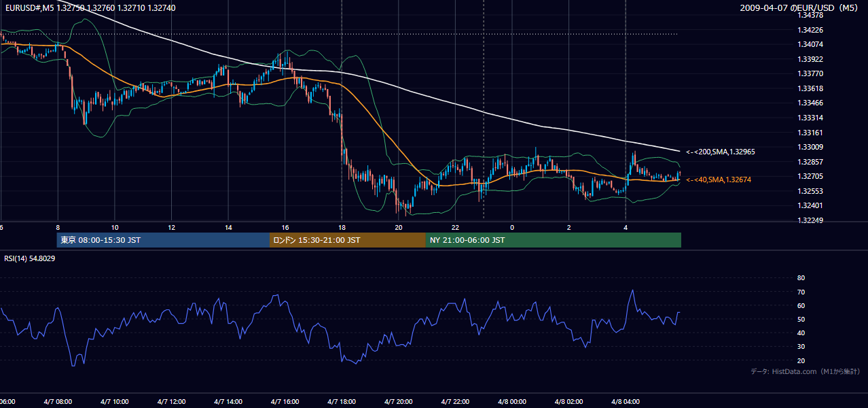Select the 40 SMA 1.32674 label

click(718, 180)
